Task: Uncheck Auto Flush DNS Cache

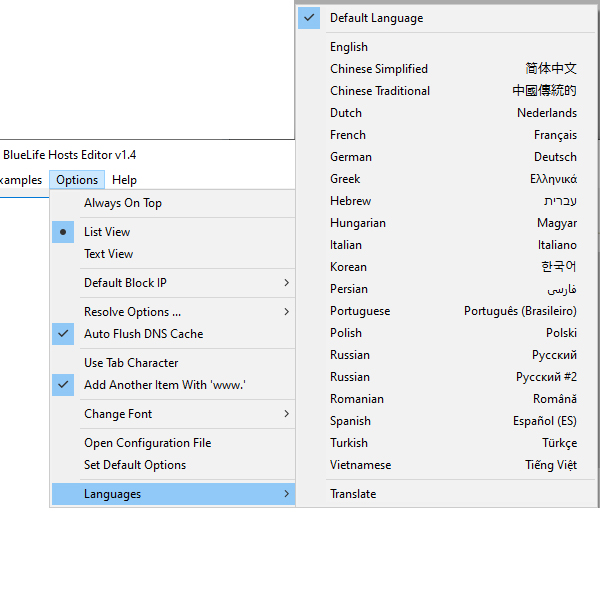Action: point(173,334)
